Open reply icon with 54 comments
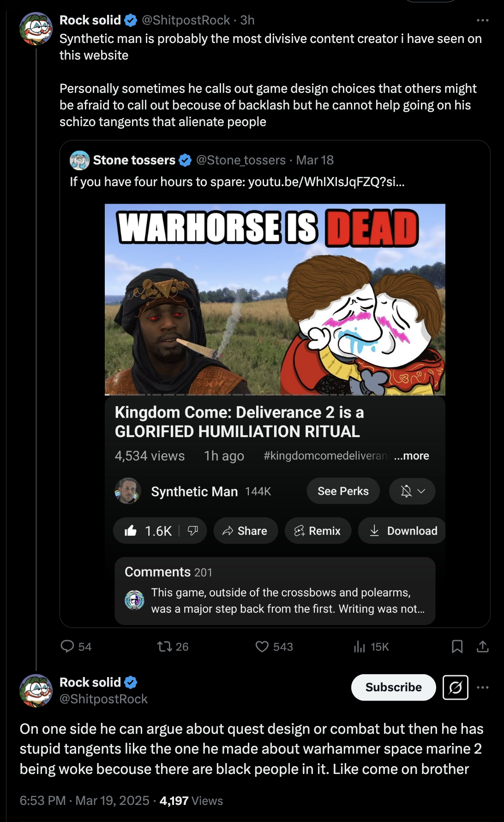The image size is (504, 822). pos(67,646)
